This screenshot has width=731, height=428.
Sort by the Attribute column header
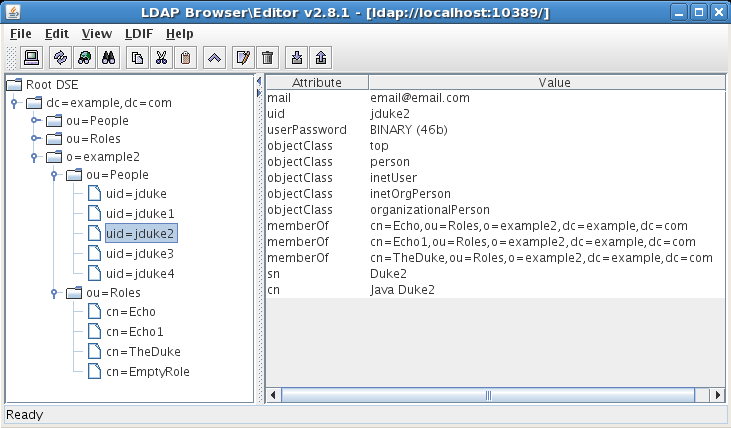(x=317, y=82)
